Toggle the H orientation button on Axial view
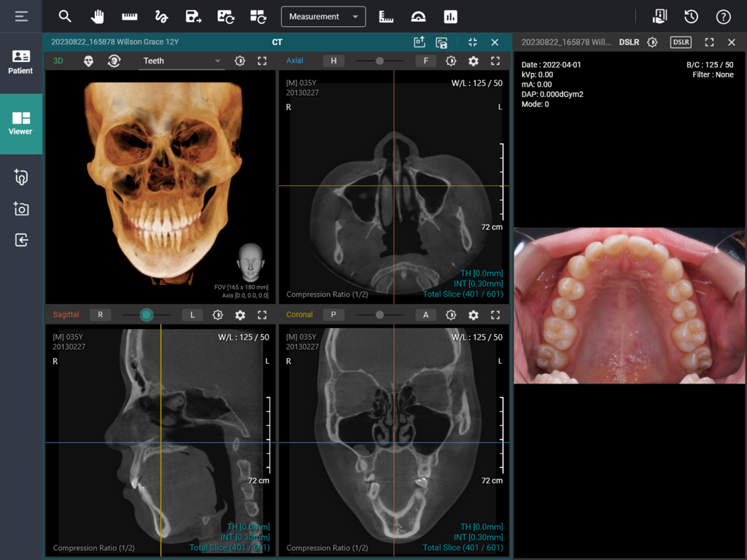Image resolution: width=747 pixels, height=560 pixels. 333,61
